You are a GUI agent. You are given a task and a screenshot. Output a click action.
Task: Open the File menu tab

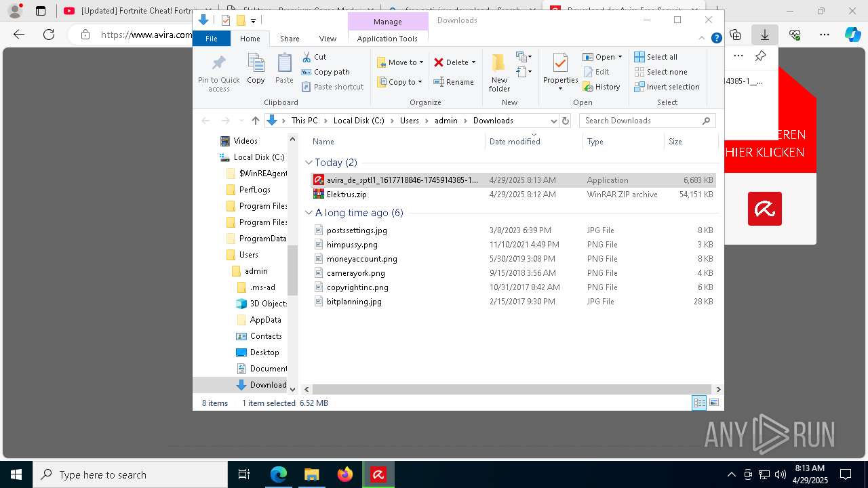click(212, 39)
